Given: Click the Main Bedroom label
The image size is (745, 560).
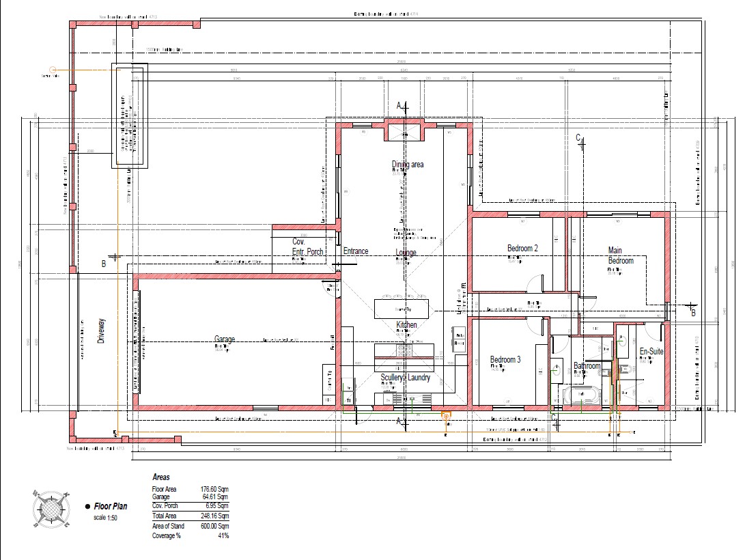Looking at the screenshot, I should click(x=621, y=255).
